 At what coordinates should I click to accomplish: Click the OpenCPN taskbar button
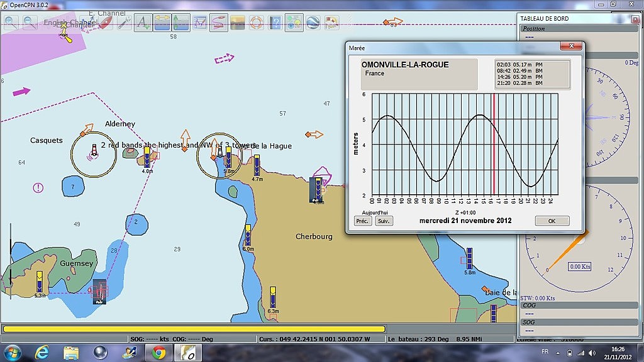(187, 353)
